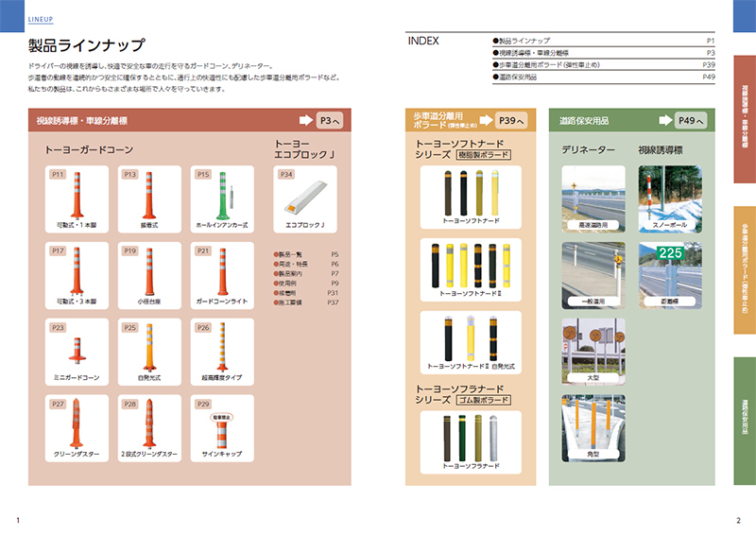Go to P49 via the P49へ button
The width and height of the screenshot is (756, 535).
692,121
